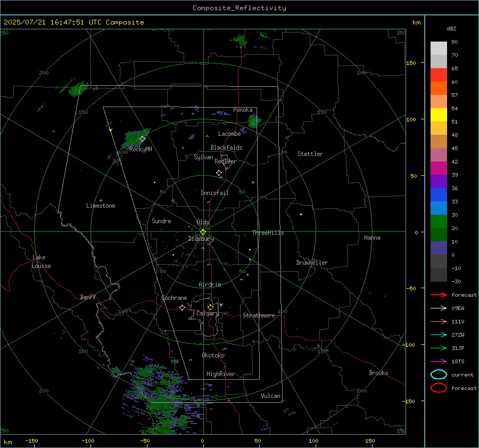This screenshot has width=479, height=448.
Task: Click the Ponoka city label
Action: [x=243, y=110]
